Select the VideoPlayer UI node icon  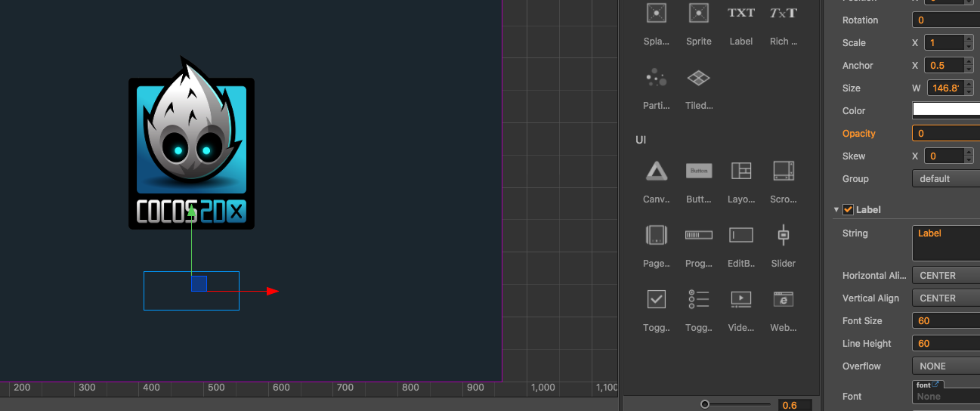pyautogui.click(x=741, y=299)
